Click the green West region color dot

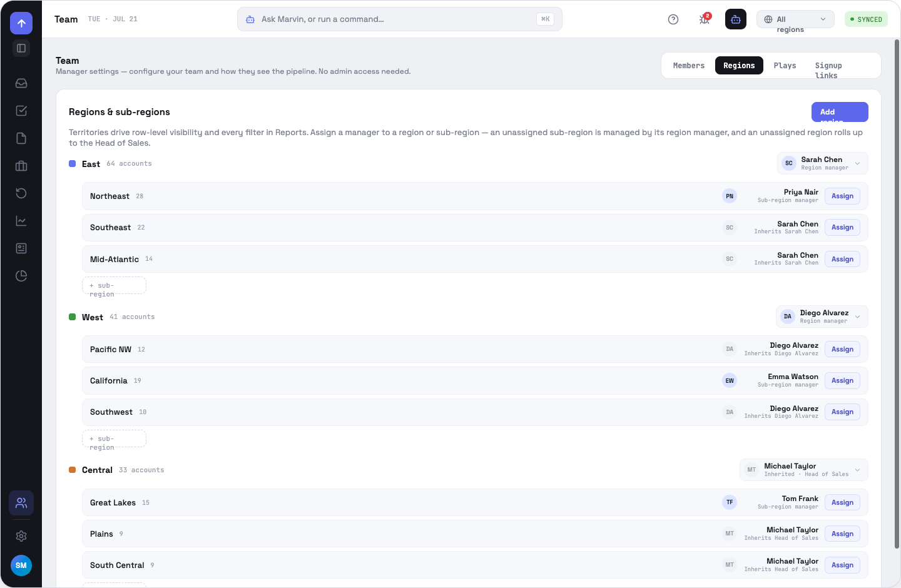click(72, 317)
